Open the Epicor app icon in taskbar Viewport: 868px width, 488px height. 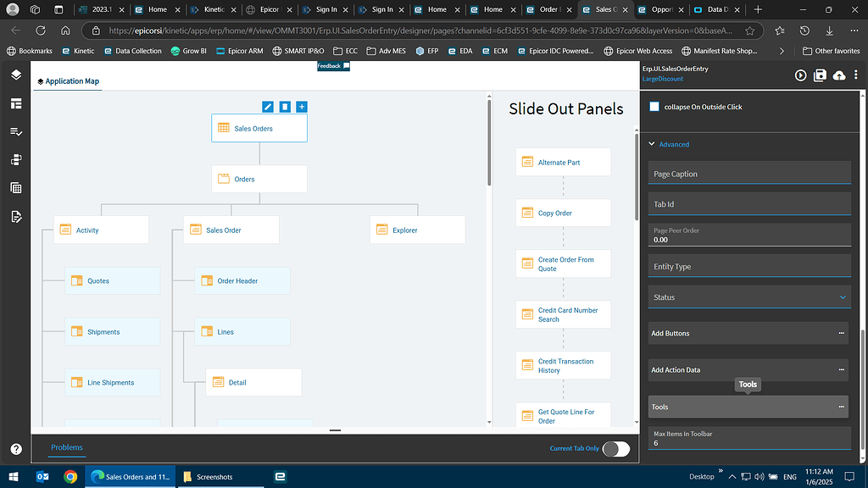(280, 476)
